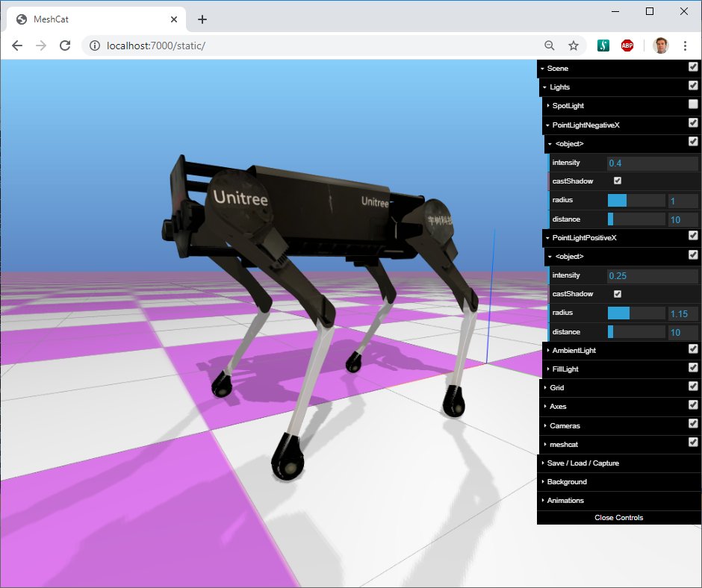The image size is (702, 588).
Task: Click the Close Controls button
Action: click(618, 517)
